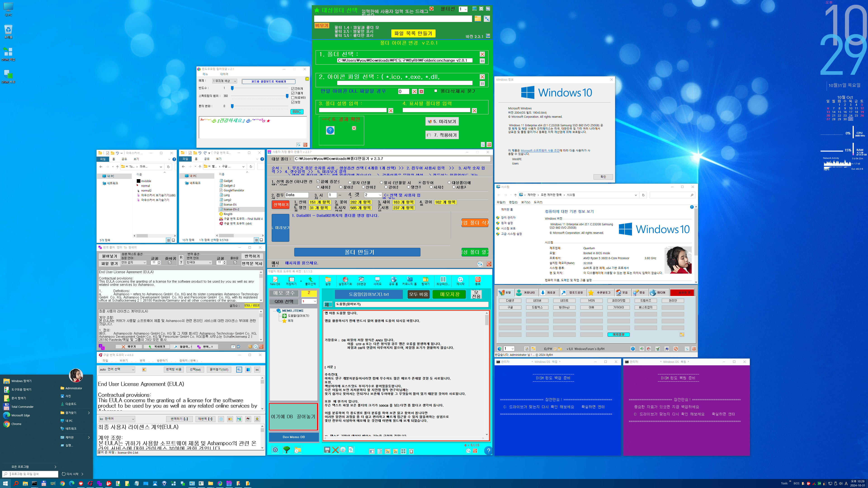Adjust 빈도수 slider handle
868x488 pixels.
(232, 88)
